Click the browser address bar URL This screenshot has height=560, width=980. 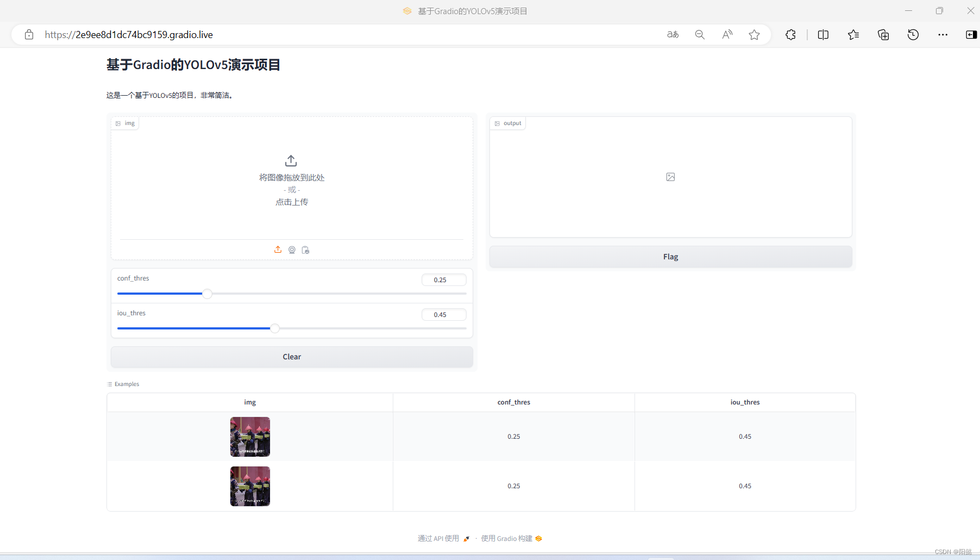click(129, 35)
